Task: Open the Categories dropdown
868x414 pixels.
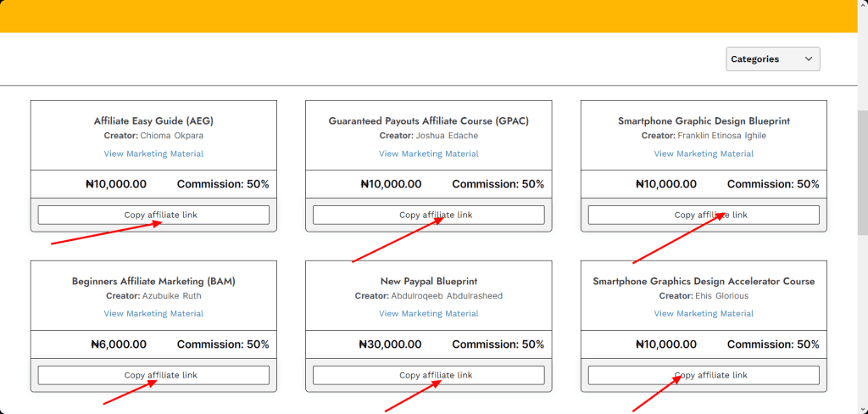Action: click(772, 59)
